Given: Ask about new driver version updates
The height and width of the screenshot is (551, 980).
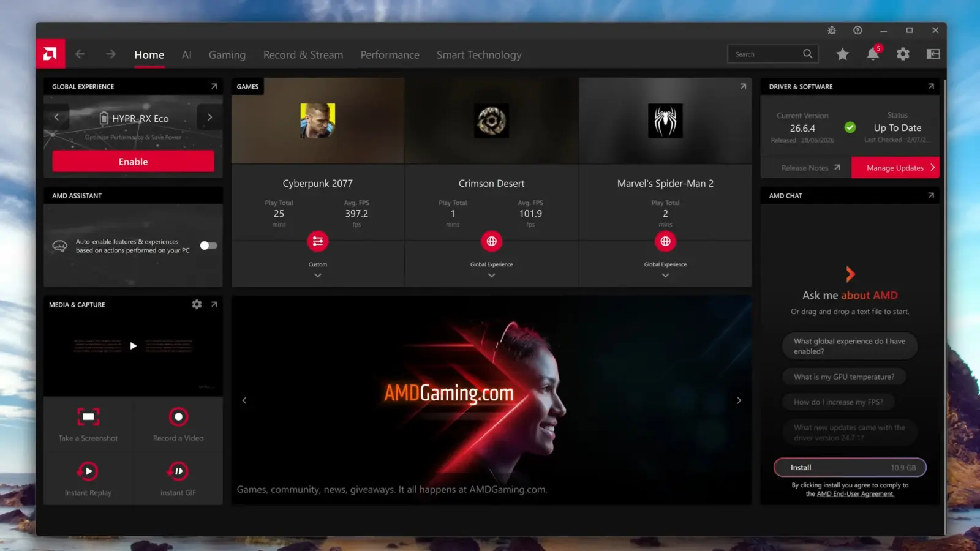Looking at the screenshot, I should click(x=850, y=432).
